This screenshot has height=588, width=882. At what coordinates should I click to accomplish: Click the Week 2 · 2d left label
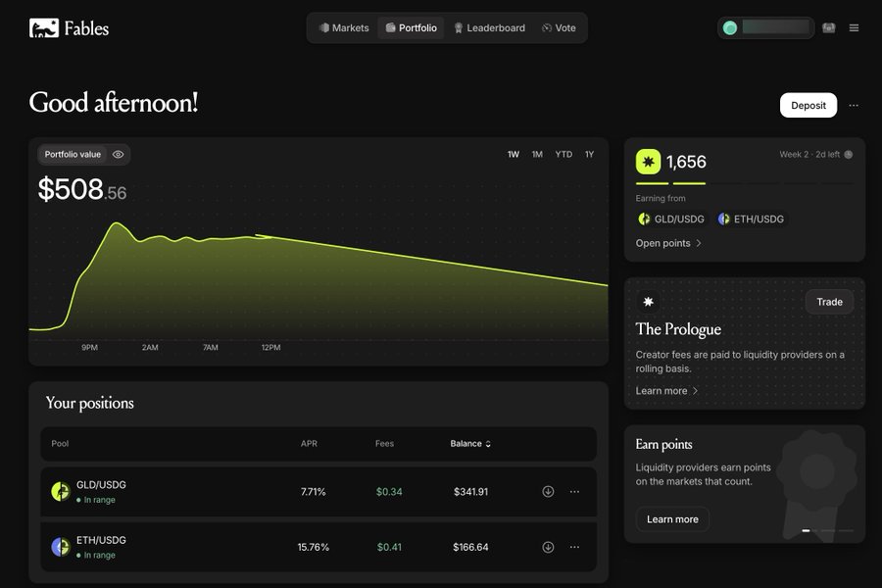(809, 154)
